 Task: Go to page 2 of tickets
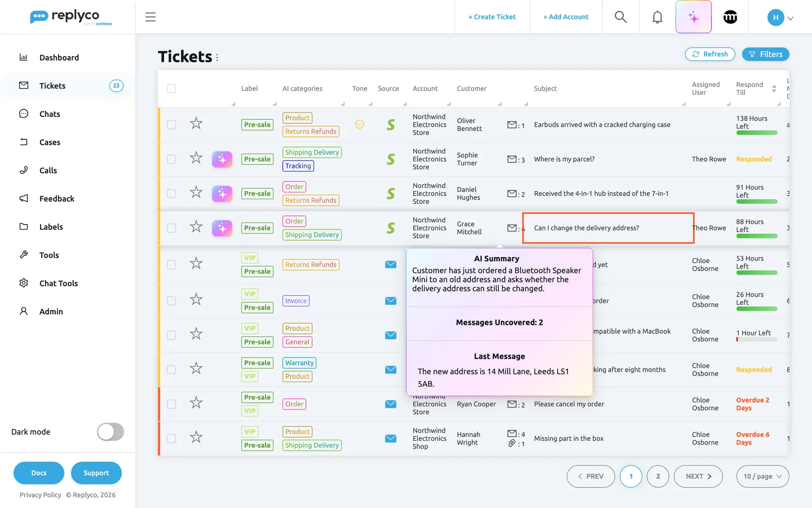coord(658,476)
